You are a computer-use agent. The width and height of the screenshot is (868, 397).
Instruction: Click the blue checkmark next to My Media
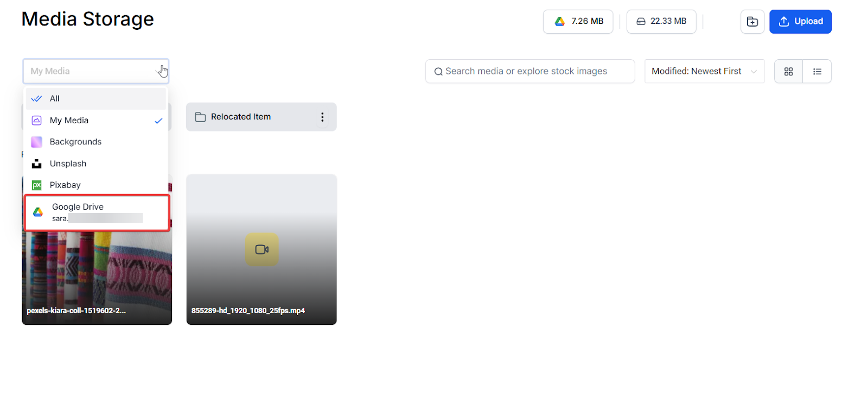[x=158, y=121]
